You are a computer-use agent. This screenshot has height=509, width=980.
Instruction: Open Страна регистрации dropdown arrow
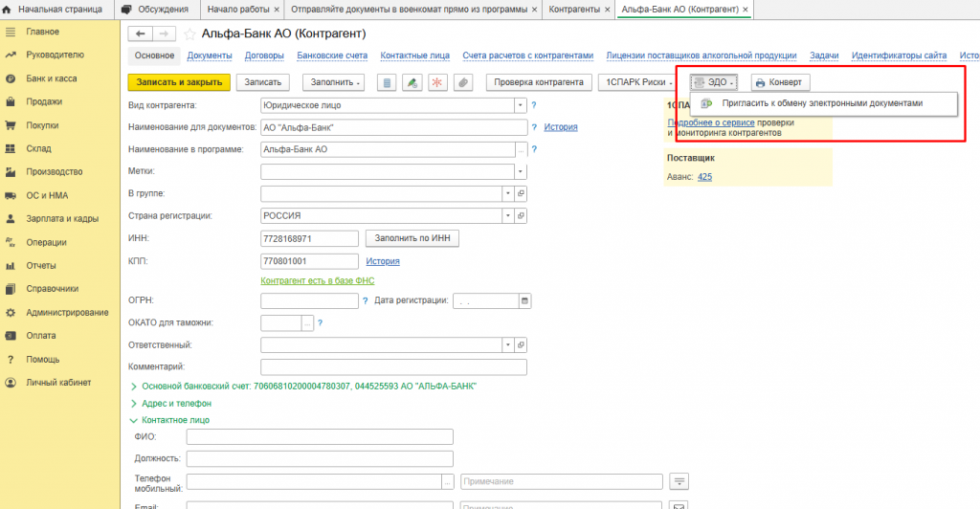click(x=508, y=215)
